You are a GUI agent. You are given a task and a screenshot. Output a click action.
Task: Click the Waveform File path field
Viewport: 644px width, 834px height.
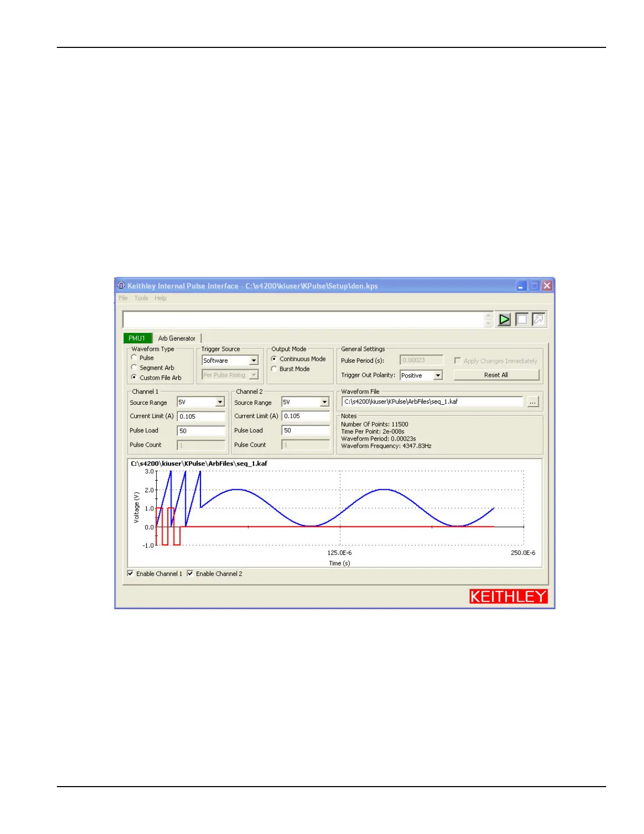pos(432,402)
